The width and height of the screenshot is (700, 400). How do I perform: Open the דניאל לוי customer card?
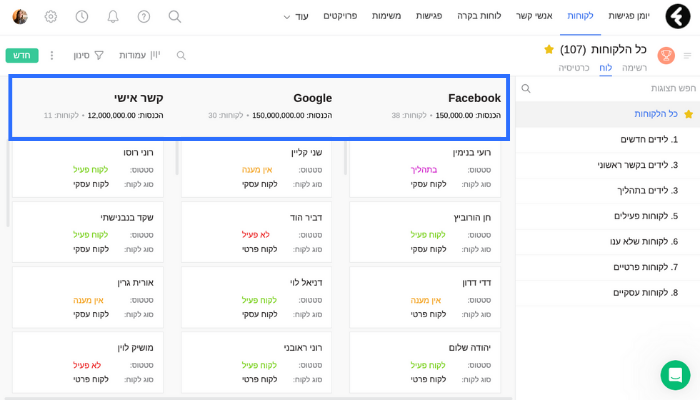coord(256,297)
